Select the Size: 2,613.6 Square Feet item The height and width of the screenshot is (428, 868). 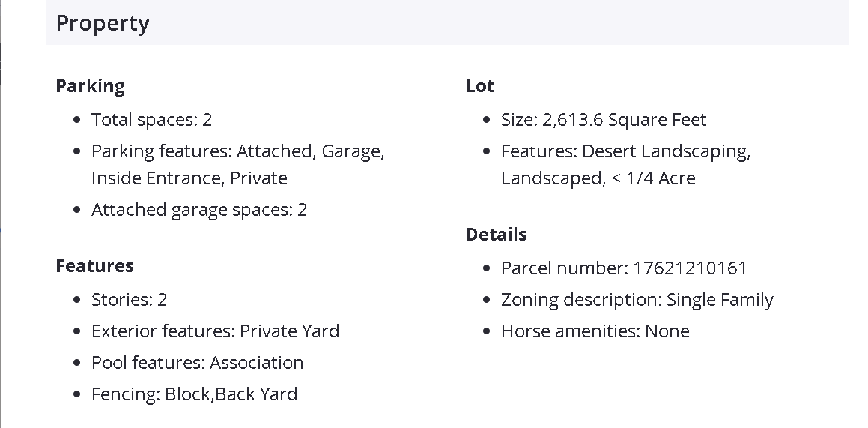click(x=603, y=120)
